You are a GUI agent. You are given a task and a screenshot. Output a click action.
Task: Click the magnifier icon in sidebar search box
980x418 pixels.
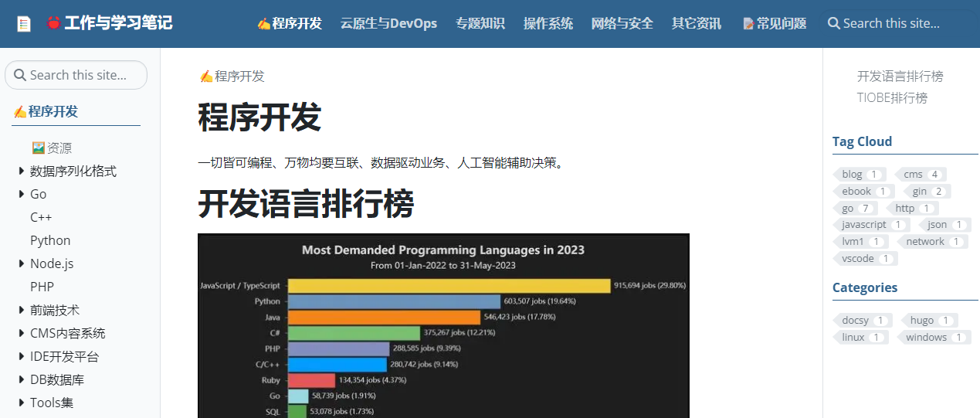(20, 75)
